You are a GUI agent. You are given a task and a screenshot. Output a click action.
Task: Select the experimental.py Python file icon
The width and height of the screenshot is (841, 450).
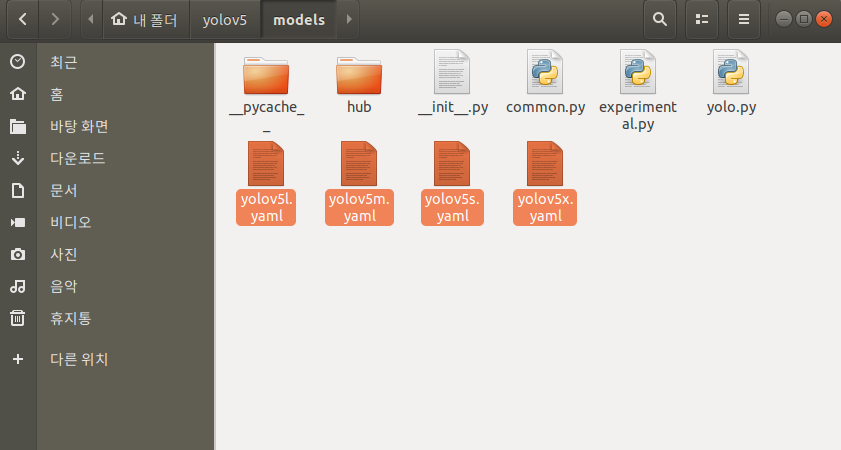point(638,72)
